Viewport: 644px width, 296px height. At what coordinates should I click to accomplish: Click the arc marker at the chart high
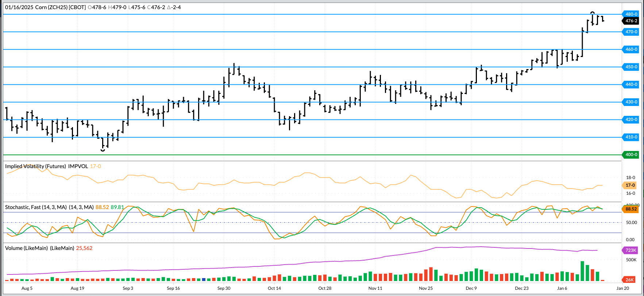pyautogui.click(x=593, y=13)
